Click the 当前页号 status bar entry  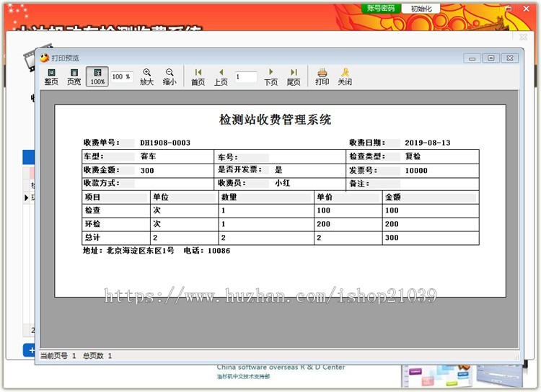click(58, 356)
